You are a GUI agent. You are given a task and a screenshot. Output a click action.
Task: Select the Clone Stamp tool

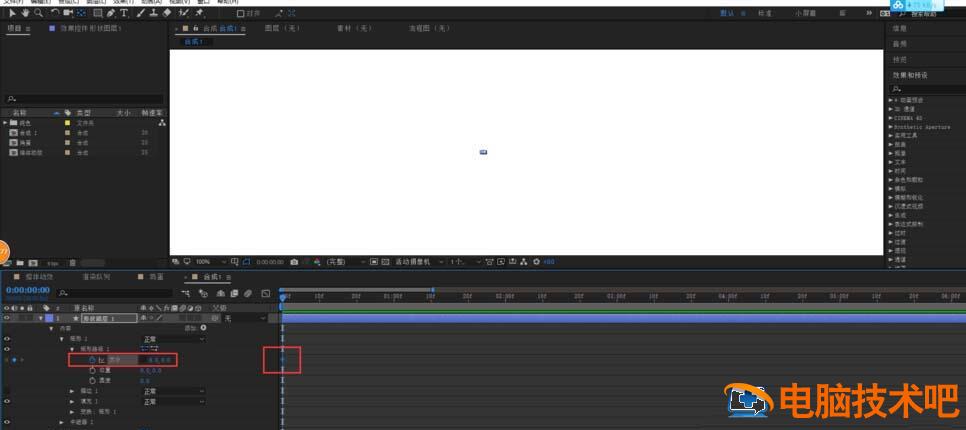(x=153, y=13)
